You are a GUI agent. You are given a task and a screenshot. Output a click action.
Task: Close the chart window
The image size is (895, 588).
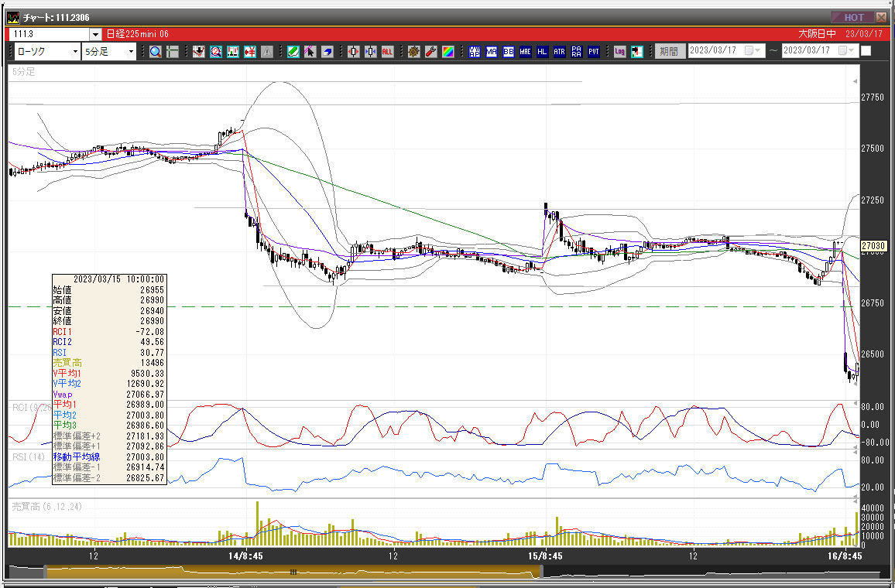(x=882, y=17)
